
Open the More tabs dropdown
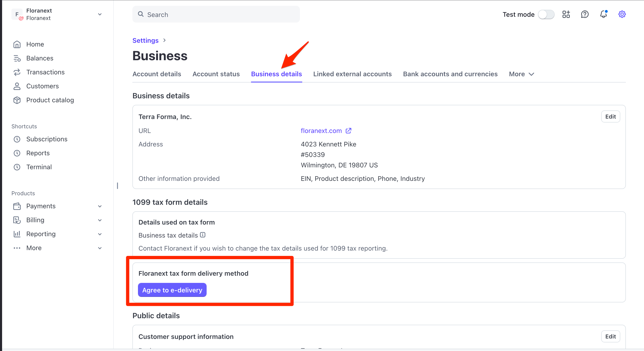pyautogui.click(x=521, y=74)
